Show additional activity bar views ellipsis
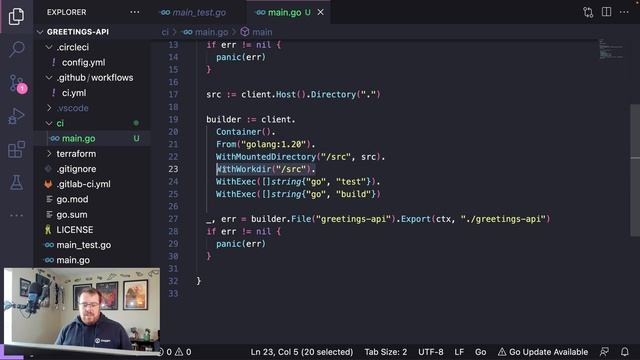This screenshot has height=360, width=640. click(x=16, y=215)
